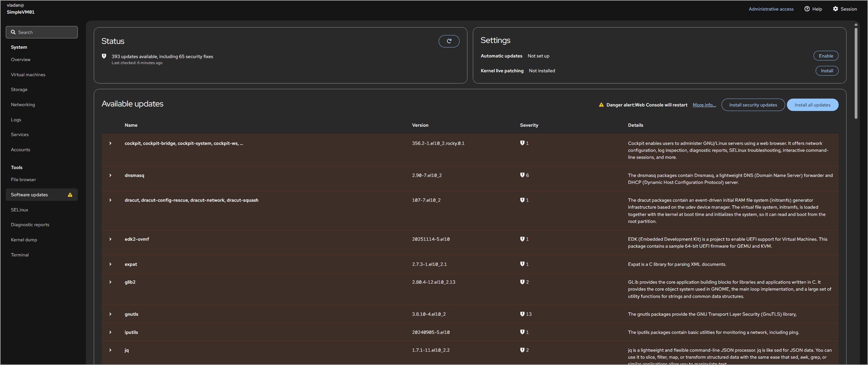The width and height of the screenshot is (868, 365).
Task: Click version 3.8.10-4.el10_2
Action: click(429, 314)
